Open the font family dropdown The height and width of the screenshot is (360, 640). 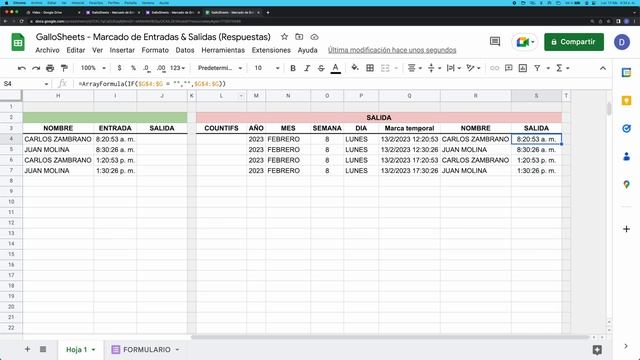coord(220,68)
